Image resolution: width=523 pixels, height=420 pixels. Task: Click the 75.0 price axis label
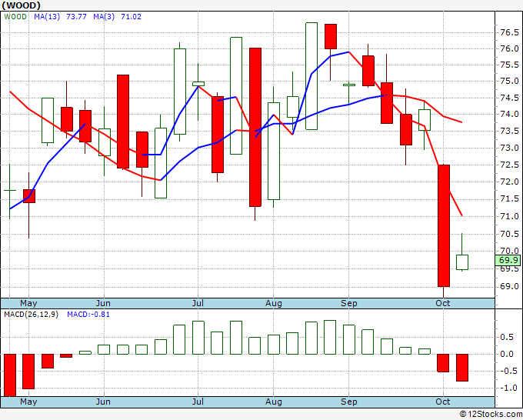point(509,81)
